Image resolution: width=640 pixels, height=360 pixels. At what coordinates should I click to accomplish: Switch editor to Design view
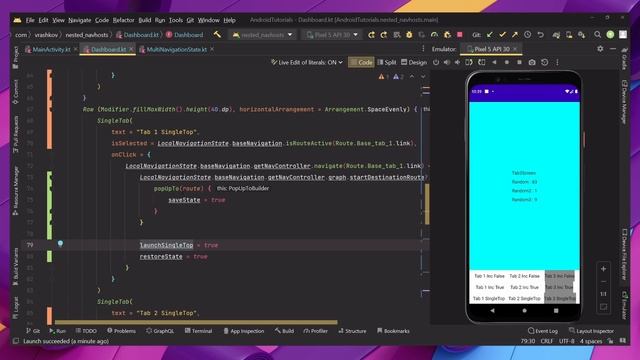[x=414, y=62]
